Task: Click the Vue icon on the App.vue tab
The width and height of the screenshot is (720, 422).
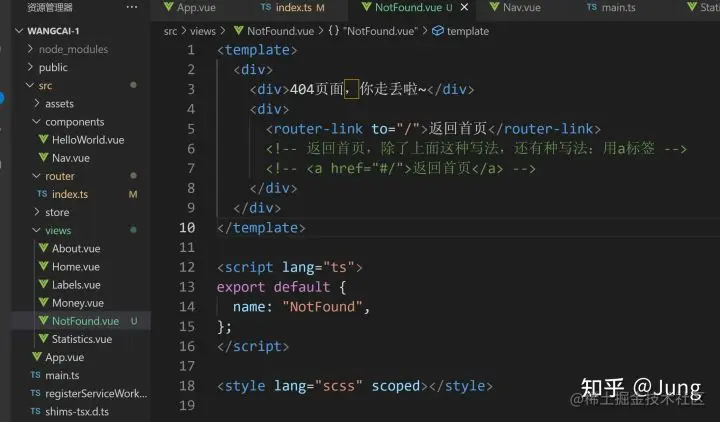Action: pyautogui.click(x=169, y=6)
